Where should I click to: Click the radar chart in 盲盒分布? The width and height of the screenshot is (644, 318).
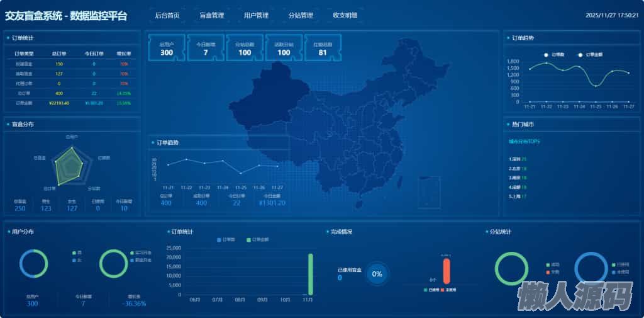pos(70,168)
